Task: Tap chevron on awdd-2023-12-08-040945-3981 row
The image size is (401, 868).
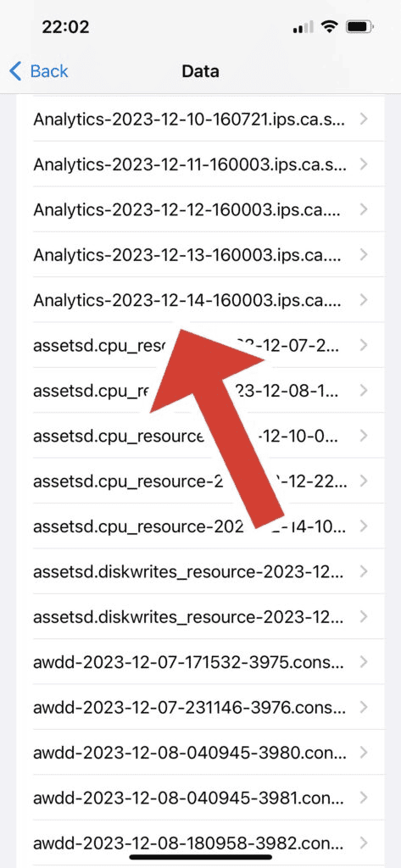Action: [x=364, y=798]
